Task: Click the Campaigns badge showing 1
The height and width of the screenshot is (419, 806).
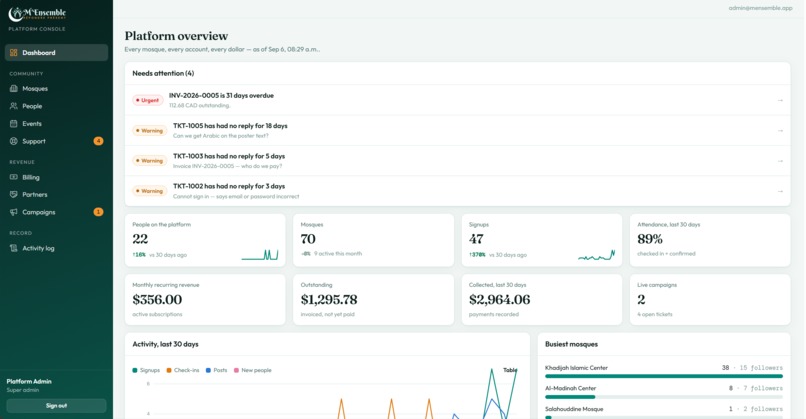Action: click(98, 212)
